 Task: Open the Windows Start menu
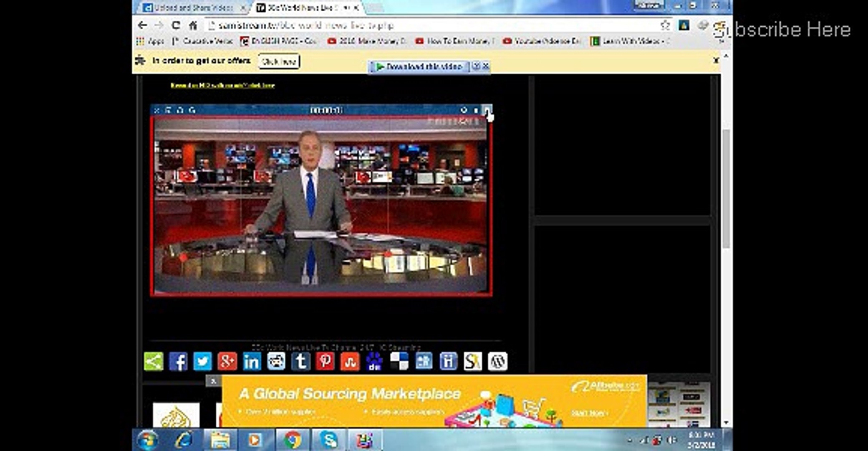(x=147, y=440)
